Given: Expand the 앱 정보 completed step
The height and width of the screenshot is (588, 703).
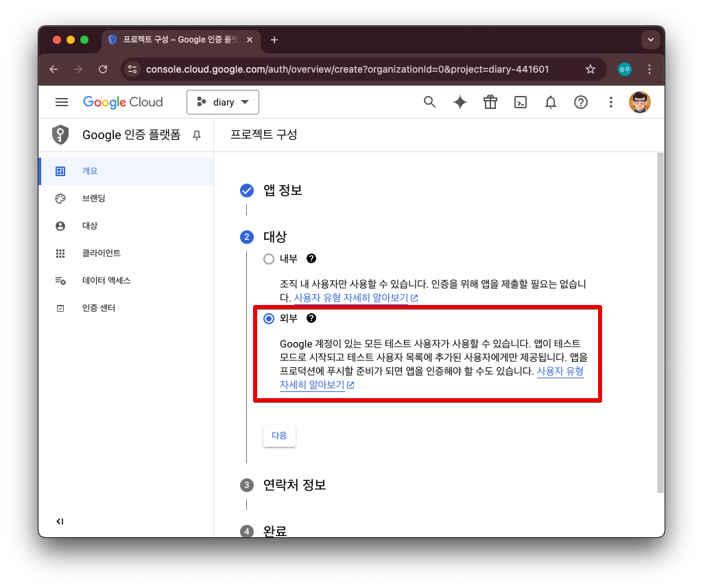Looking at the screenshot, I should tap(283, 191).
